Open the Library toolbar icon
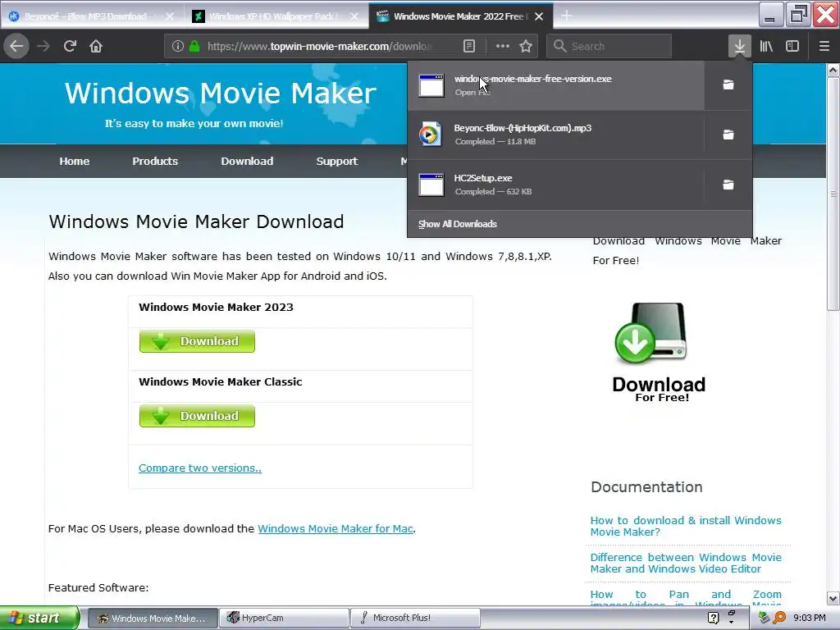The height and width of the screenshot is (630, 840). 766,46
